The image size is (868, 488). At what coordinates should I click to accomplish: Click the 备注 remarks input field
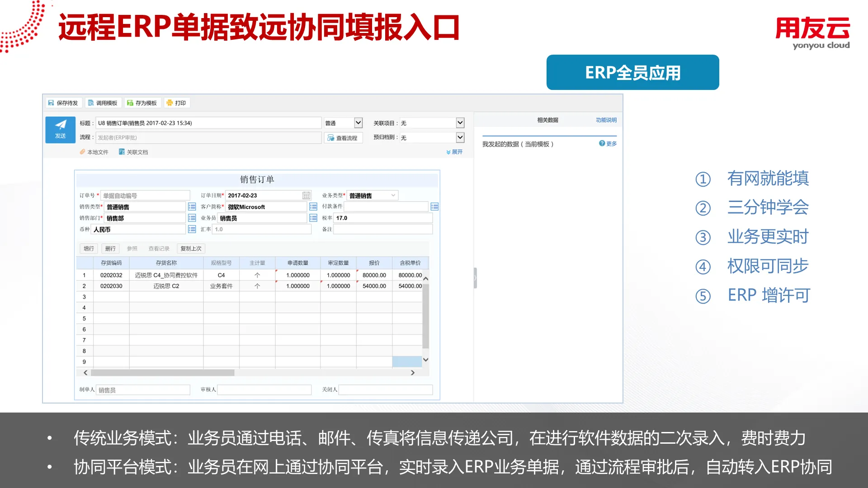383,229
